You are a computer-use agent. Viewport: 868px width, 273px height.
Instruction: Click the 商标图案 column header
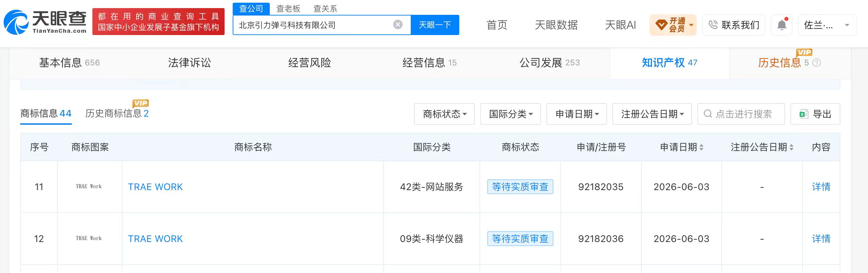pyautogui.click(x=90, y=147)
